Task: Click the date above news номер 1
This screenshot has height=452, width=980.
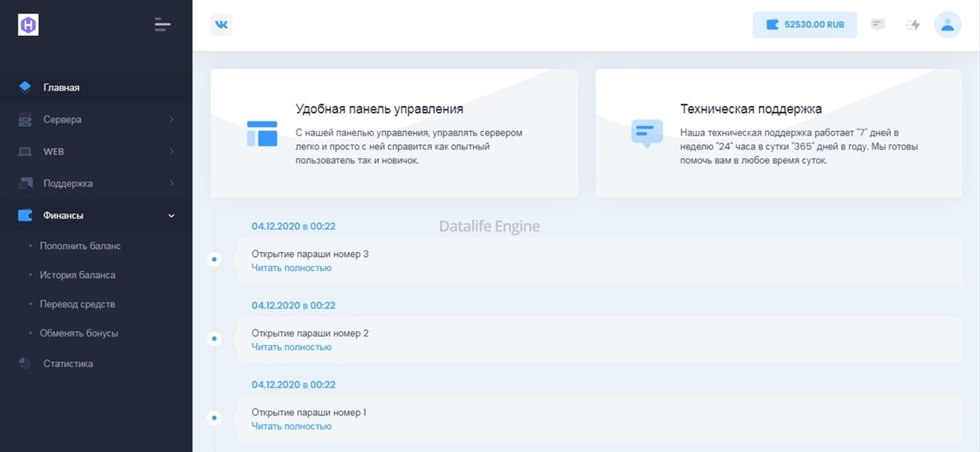Action: 293,385
